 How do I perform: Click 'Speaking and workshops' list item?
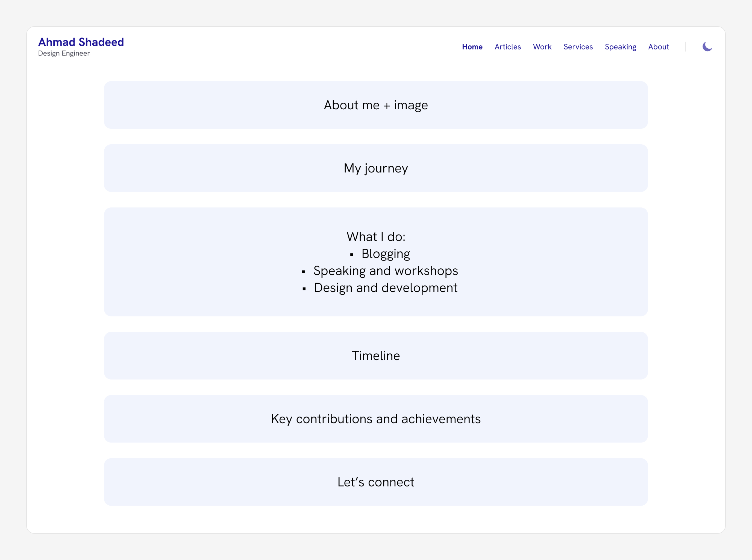coord(385,271)
